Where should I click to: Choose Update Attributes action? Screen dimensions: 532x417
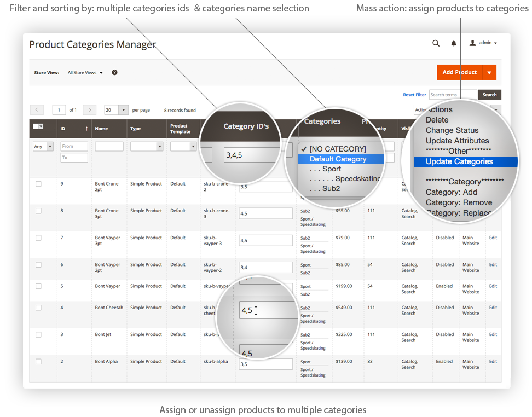coord(457,141)
